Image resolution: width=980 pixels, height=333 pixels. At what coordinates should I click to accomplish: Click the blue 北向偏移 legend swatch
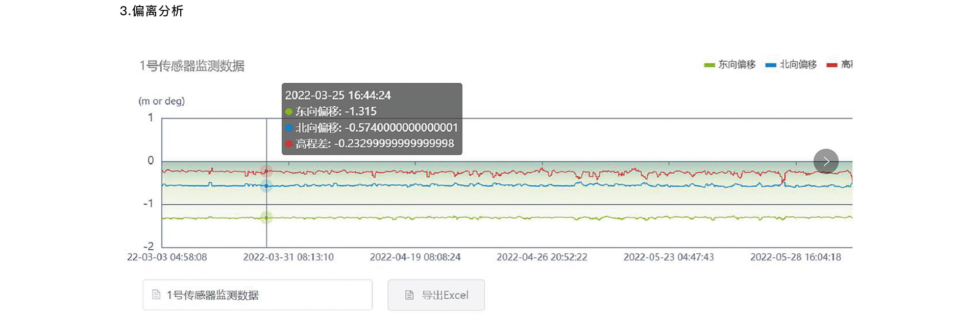point(771,65)
